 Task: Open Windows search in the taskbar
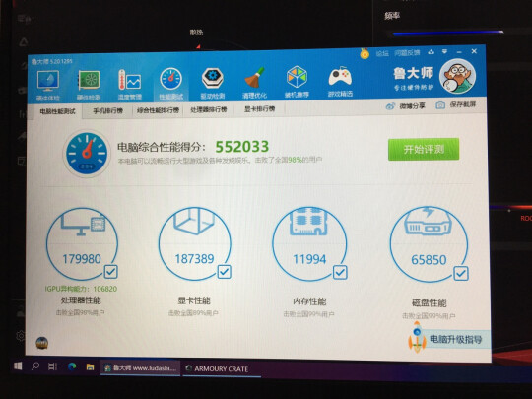point(34,366)
